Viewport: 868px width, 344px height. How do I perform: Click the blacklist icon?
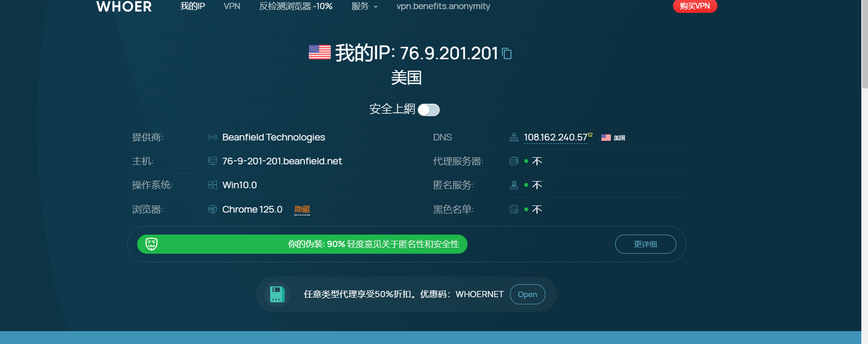pyautogui.click(x=514, y=209)
